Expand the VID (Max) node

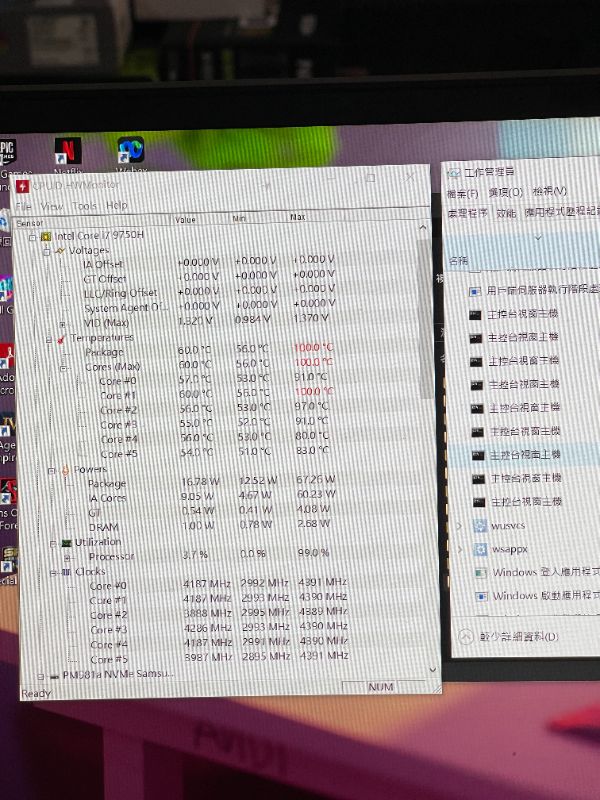coord(62,324)
